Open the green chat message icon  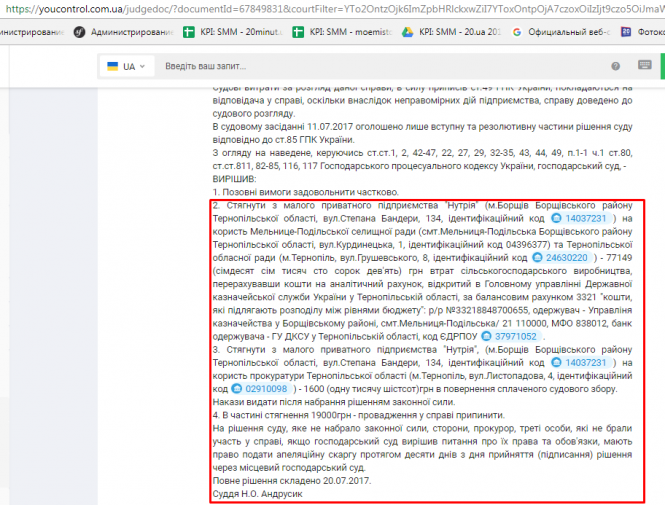coord(645,66)
